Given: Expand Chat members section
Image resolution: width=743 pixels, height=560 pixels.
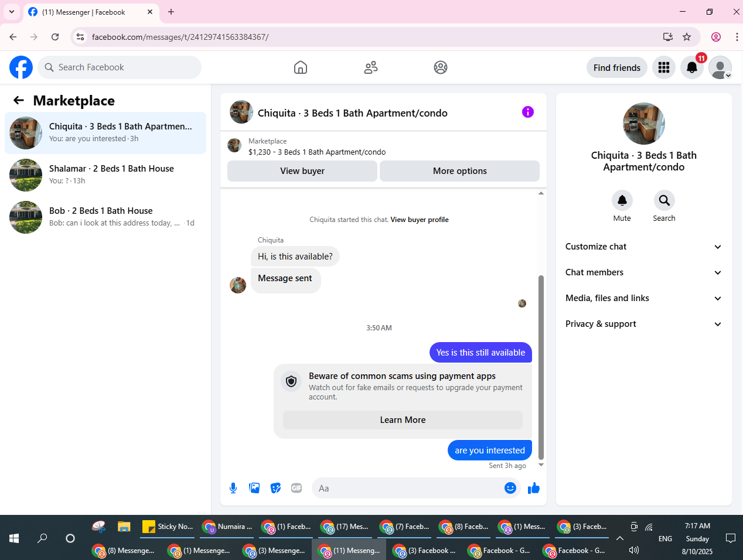Looking at the screenshot, I should point(643,272).
